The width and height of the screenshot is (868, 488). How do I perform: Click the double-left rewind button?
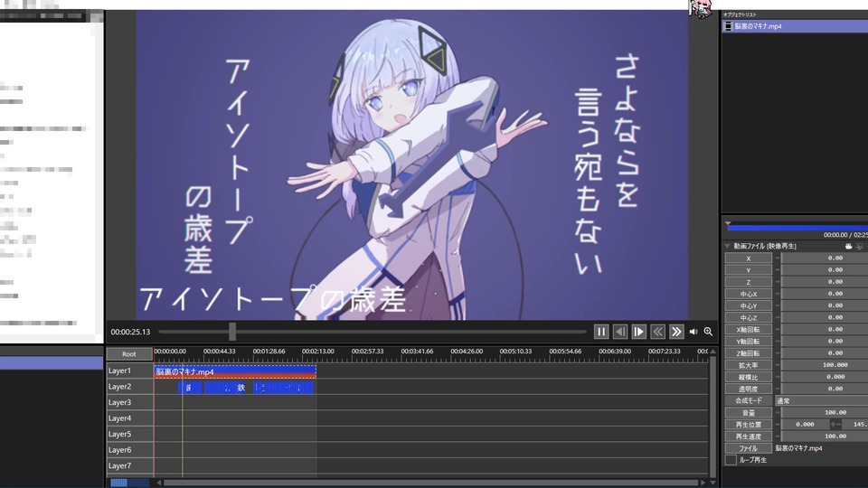(657, 332)
